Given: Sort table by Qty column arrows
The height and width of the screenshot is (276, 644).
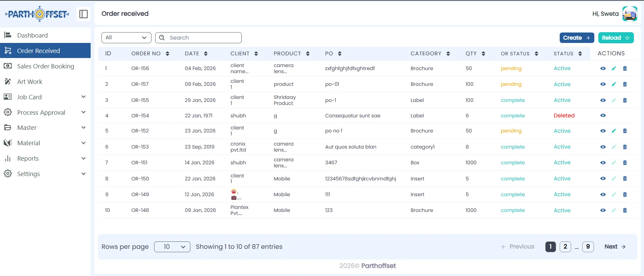Looking at the screenshot, I should point(483,54).
